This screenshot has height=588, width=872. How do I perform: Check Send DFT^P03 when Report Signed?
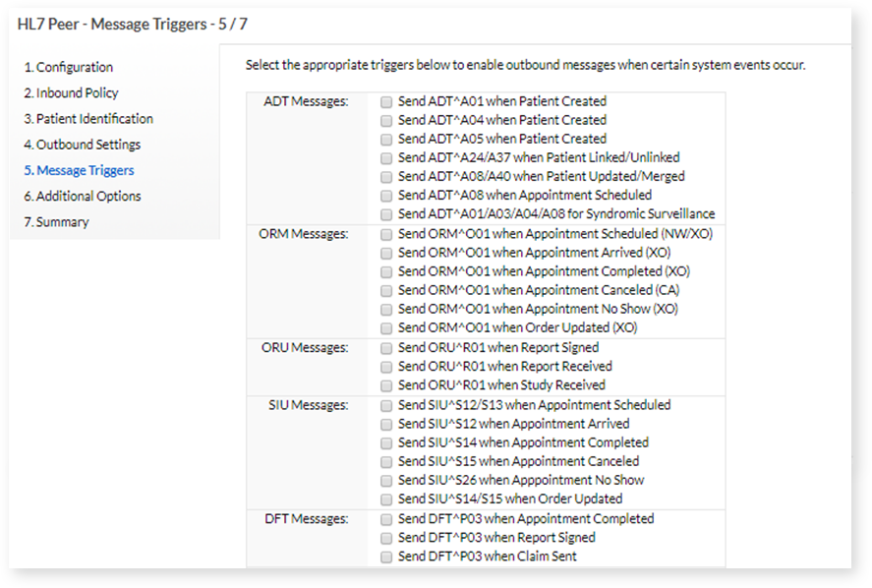386,537
